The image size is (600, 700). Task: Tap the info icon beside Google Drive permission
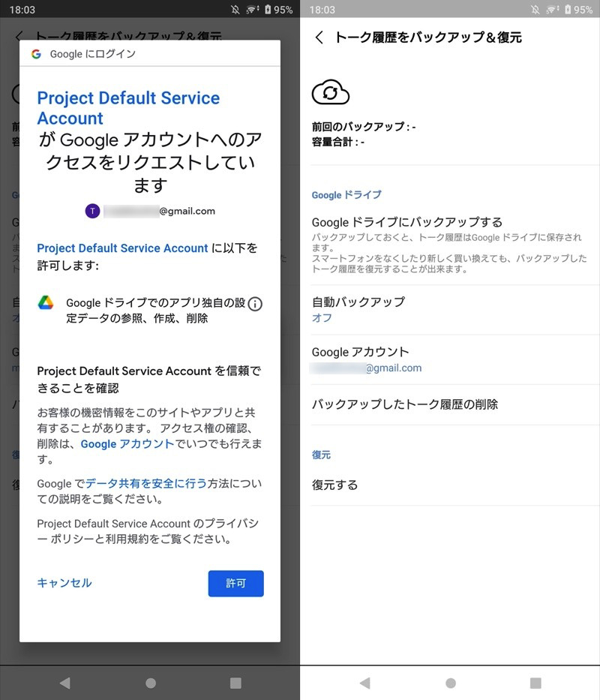255,304
